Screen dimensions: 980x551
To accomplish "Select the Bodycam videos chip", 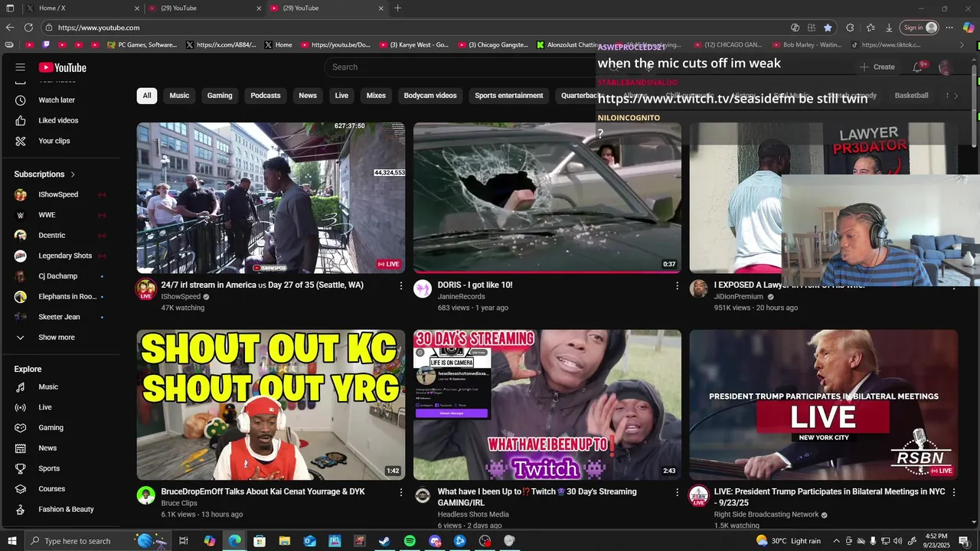I will point(430,96).
